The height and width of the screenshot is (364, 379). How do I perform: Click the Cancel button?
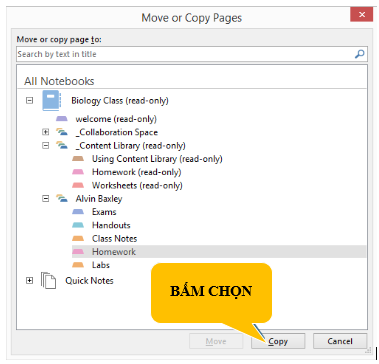coord(340,341)
